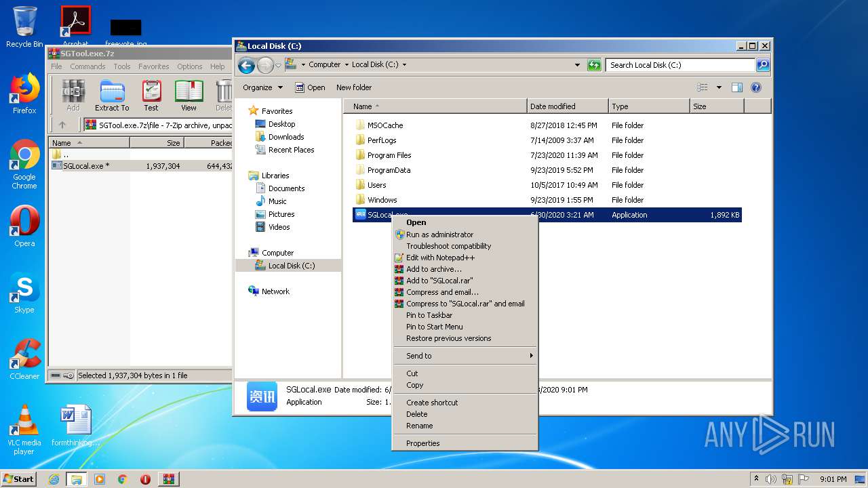
Task: Open the WinRAR Tools menu
Action: pyautogui.click(x=122, y=66)
